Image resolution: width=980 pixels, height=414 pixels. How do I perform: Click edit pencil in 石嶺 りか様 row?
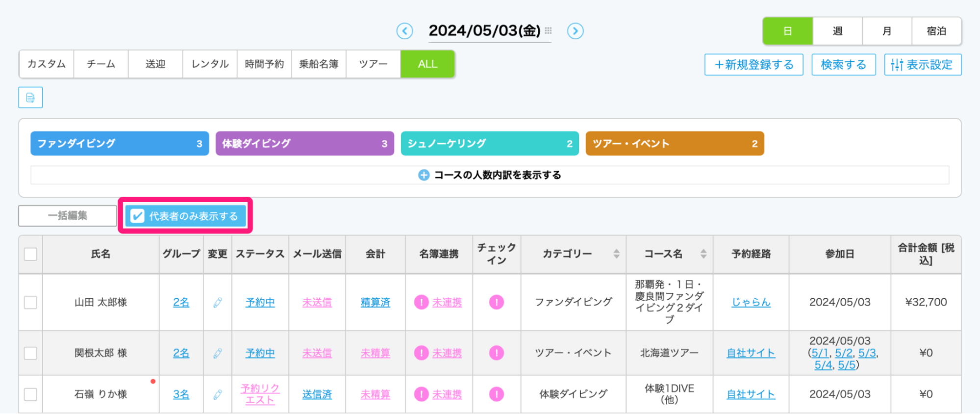click(x=218, y=394)
